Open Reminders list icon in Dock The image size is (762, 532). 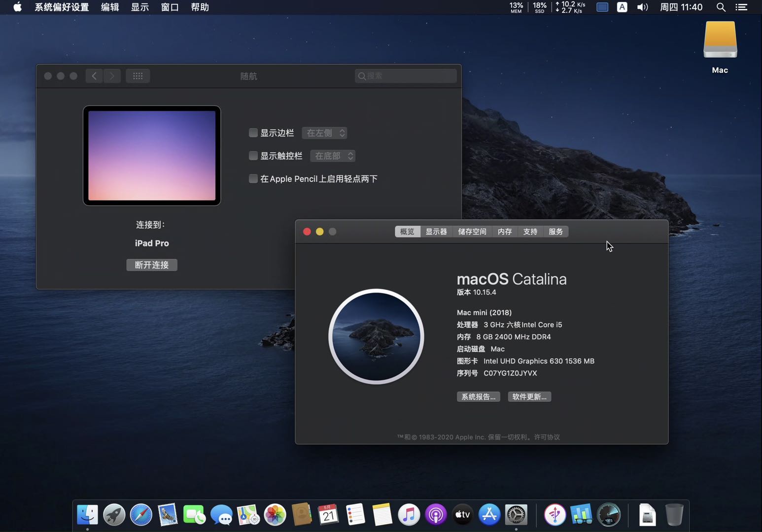(x=355, y=515)
